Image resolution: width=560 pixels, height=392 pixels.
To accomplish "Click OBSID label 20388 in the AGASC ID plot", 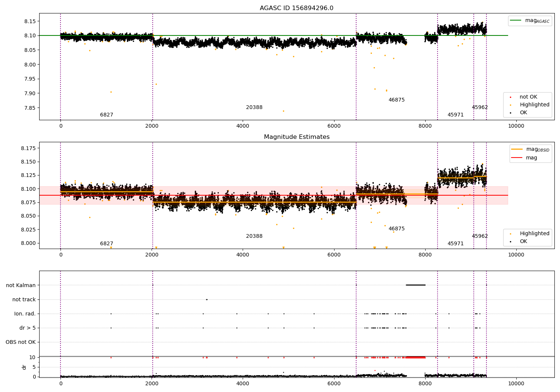I will click(254, 108).
